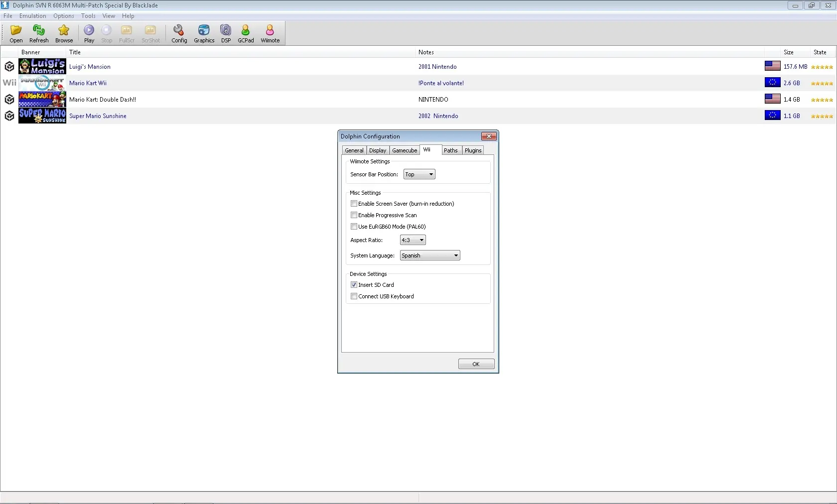Viewport: 837px width, 504px height.
Task: Start emulation with Play icon
Action: pyautogui.click(x=89, y=34)
